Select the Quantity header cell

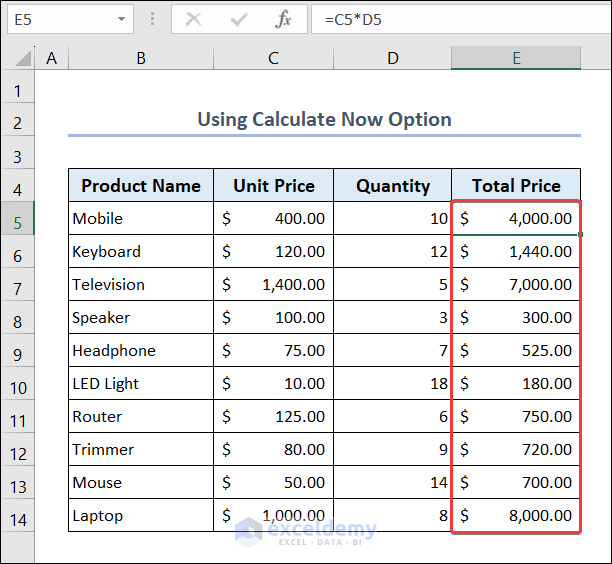tap(392, 185)
